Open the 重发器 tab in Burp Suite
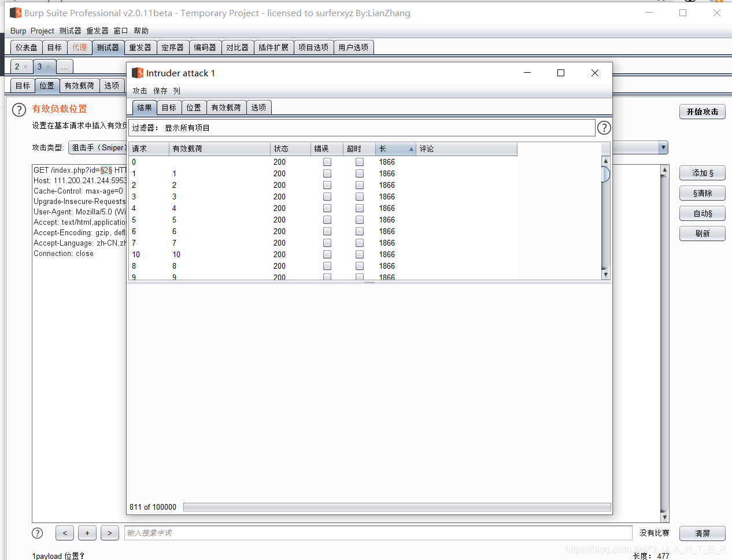 pyautogui.click(x=141, y=47)
